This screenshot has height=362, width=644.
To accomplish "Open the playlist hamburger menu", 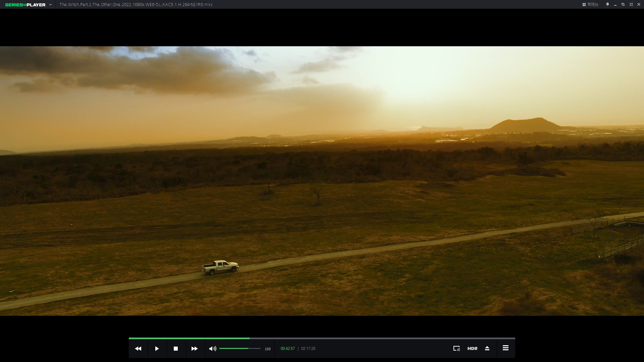I will pos(505,348).
